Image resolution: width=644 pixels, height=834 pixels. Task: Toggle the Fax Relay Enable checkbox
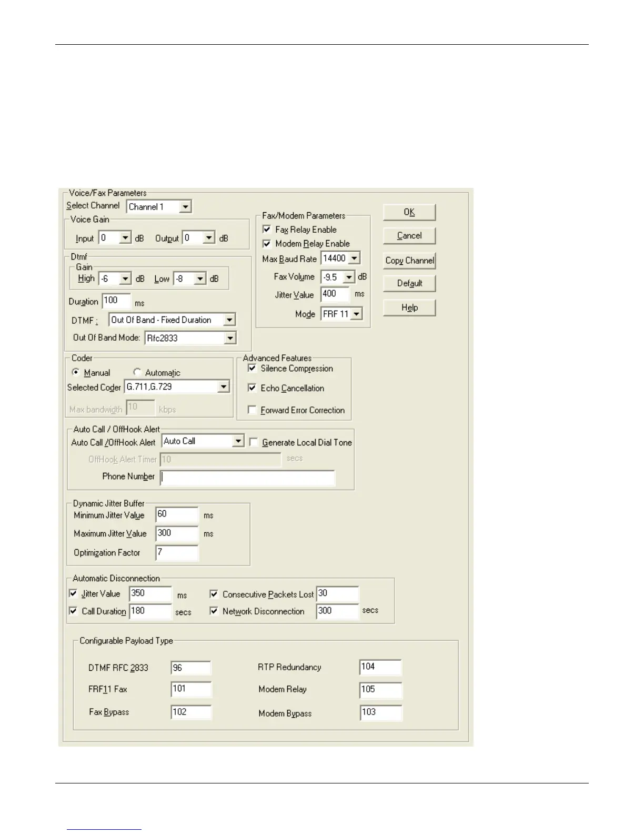(267, 230)
